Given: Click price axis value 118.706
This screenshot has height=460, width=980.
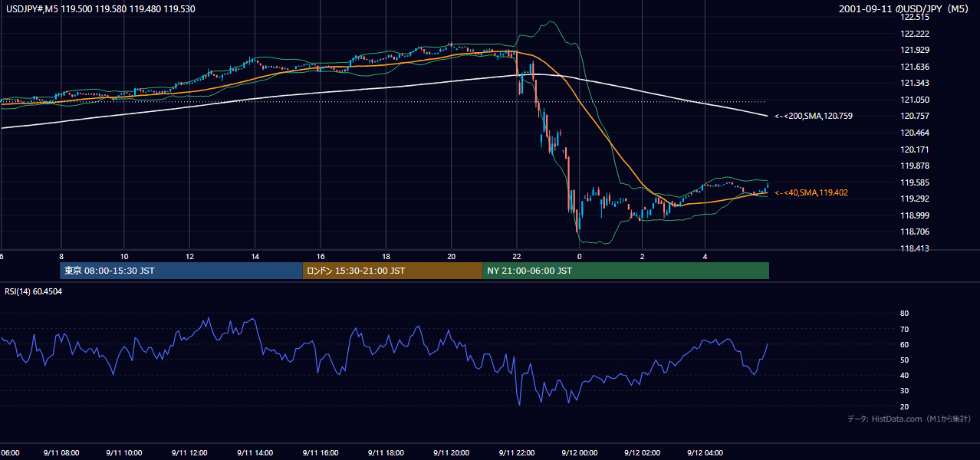Looking at the screenshot, I should [x=916, y=232].
